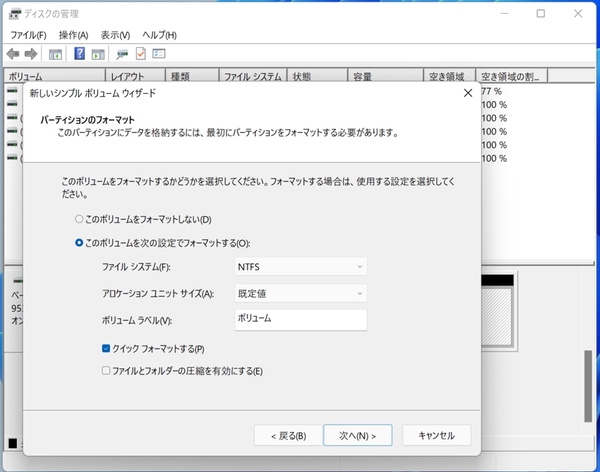
Task: Click the Disk Management app title icon
Action: pyautogui.click(x=15, y=14)
